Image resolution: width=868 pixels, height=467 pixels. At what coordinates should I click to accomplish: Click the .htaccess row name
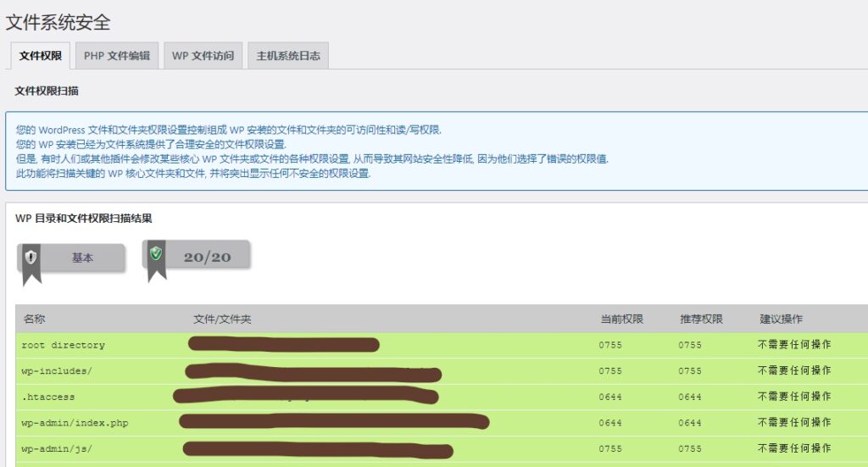click(47, 397)
